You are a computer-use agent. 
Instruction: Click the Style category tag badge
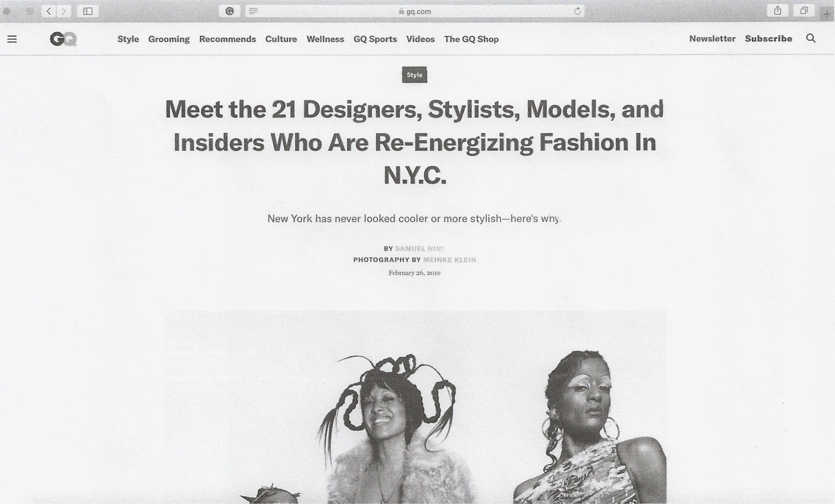414,75
